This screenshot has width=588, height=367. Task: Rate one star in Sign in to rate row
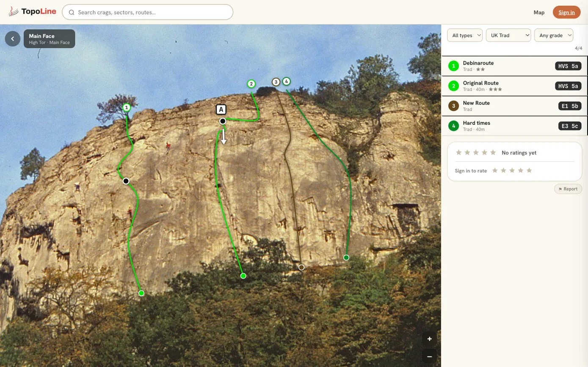pos(495,170)
